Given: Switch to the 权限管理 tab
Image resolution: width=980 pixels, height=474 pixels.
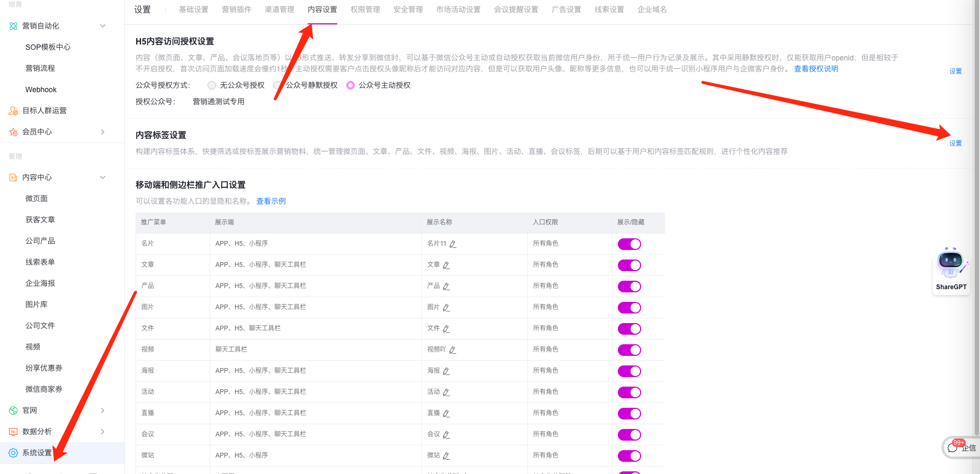Looking at the screenshot, I should coord(365,10).
